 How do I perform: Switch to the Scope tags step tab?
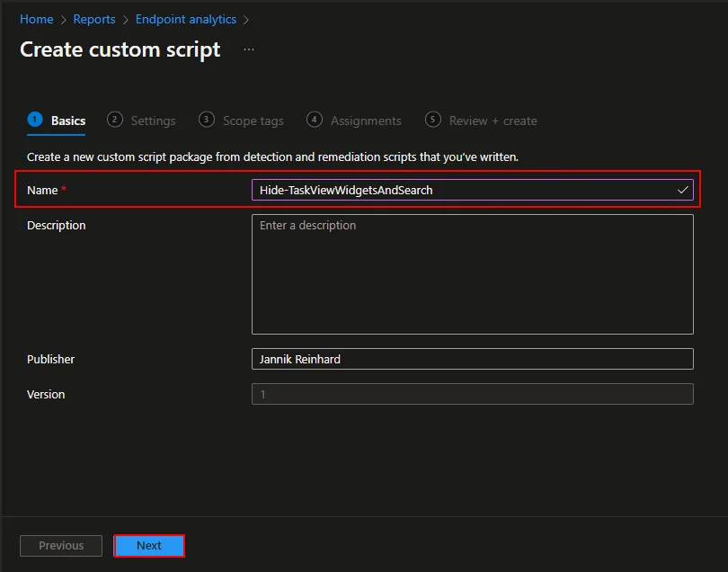coord(241,121)
